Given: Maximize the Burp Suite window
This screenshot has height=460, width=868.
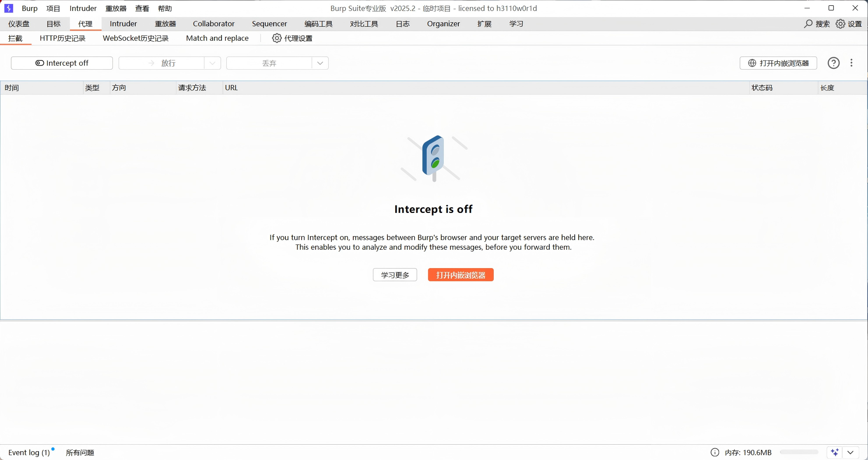Looking at the screenshot, I should (831, 8).
